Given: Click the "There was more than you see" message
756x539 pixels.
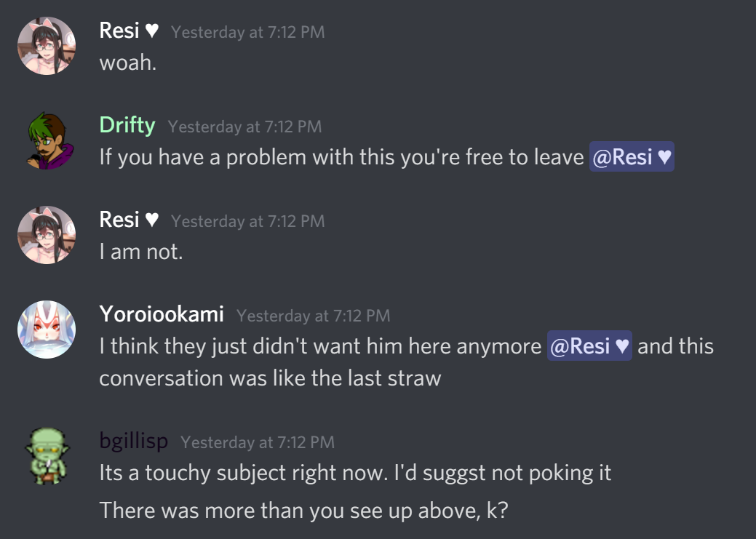Looking at the screenshot, I should [303, 509].
